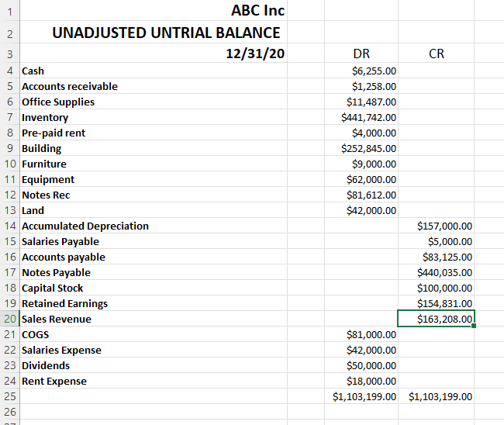Click the fill handle of selected cell
504x425 pixels.
pyautogui.click(x=474, y=326)
